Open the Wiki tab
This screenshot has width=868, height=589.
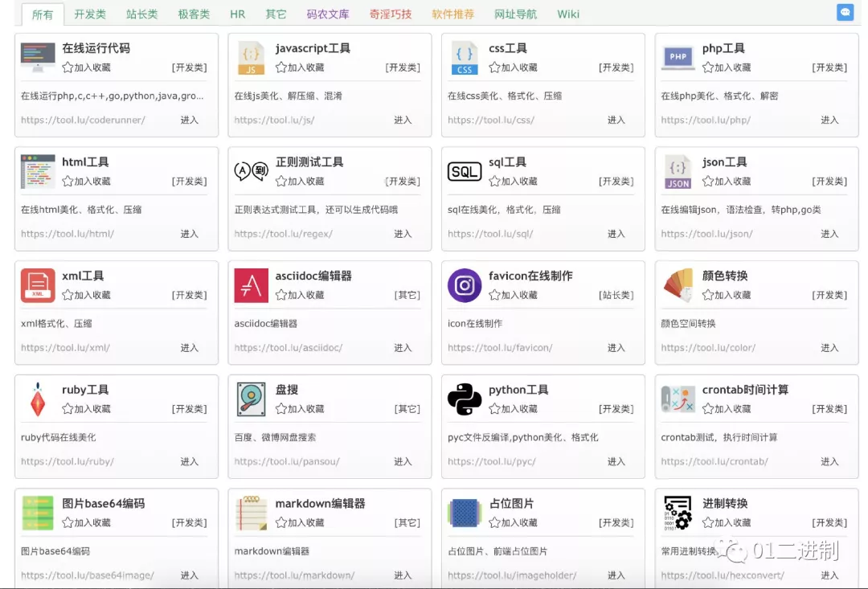click(568, 14)
